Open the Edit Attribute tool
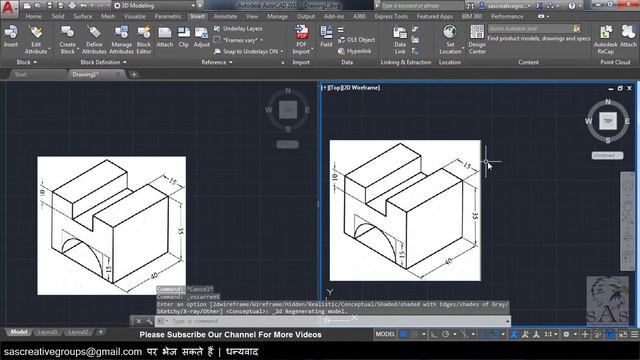 click(x=36, y=39)
